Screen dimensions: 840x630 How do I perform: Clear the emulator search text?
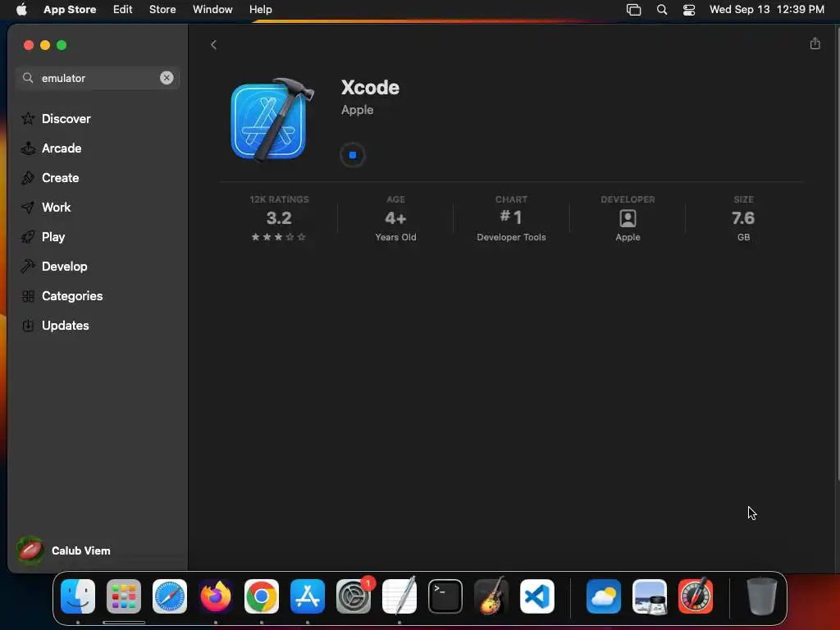point(167,78)
